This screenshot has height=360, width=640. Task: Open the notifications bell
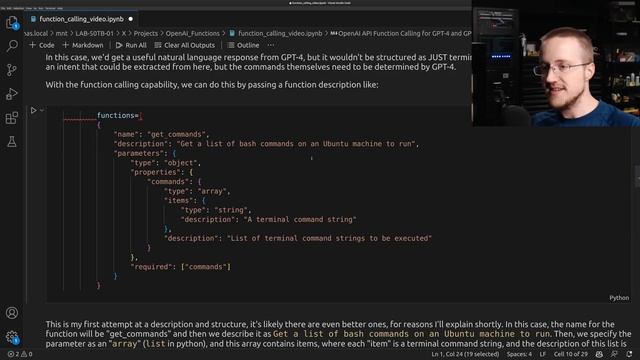tap(629, 354)
